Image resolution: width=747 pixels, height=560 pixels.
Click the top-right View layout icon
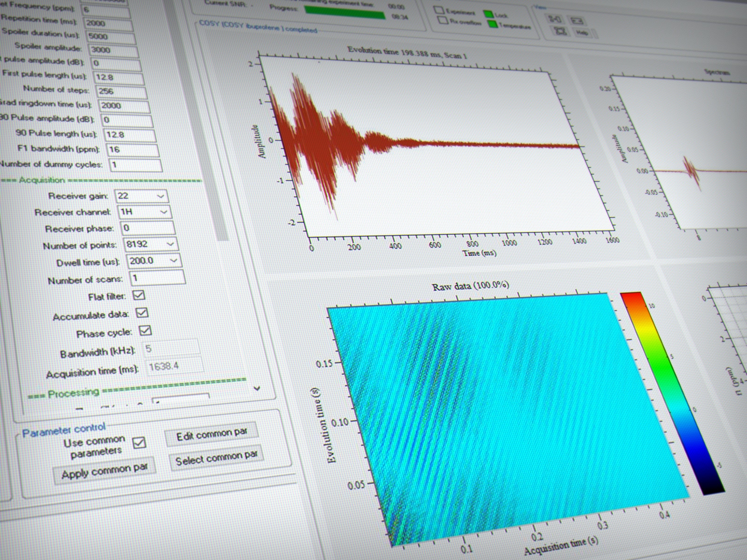tap(578, 21)
